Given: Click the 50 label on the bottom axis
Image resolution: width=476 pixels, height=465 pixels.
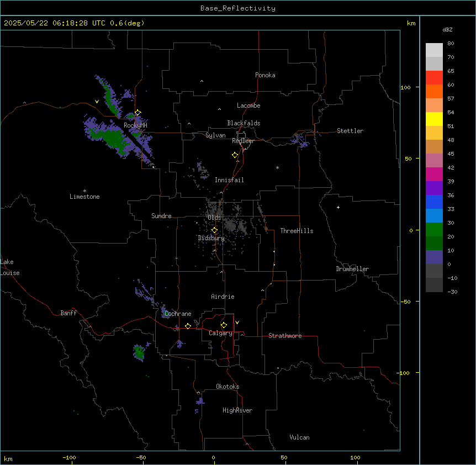Looking at the screenshot, I should (284, 457).
